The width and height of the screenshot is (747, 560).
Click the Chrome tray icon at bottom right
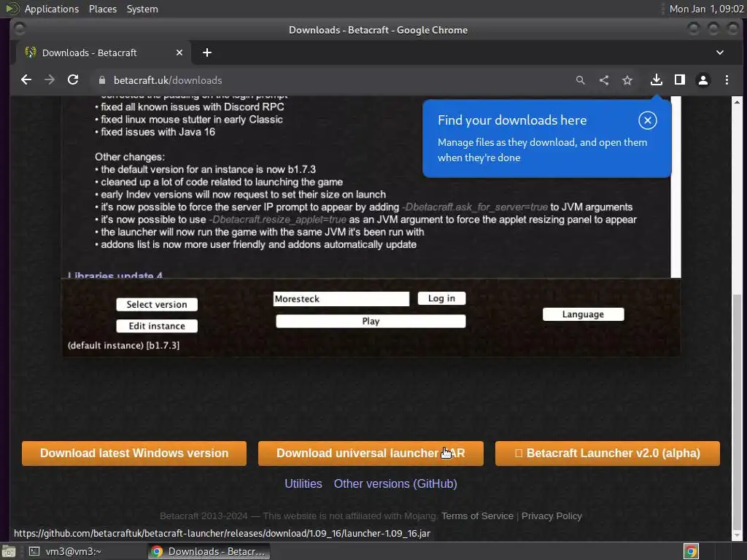(691, 551)
